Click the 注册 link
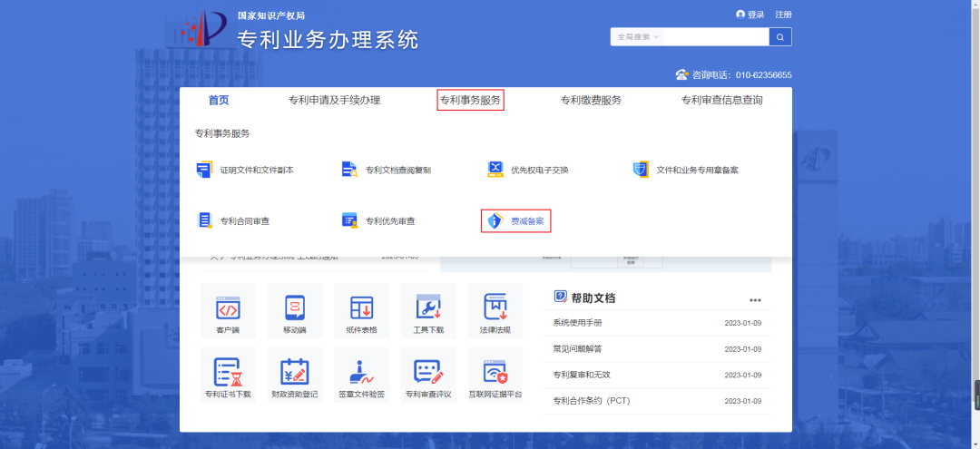 [783, 15]
